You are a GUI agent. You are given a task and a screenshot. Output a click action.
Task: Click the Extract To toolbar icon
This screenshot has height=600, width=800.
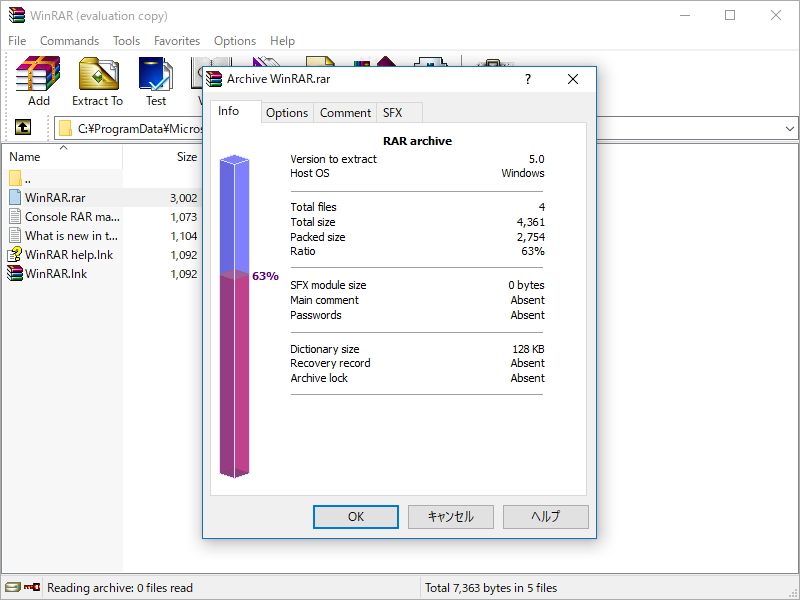pos(98,73)
